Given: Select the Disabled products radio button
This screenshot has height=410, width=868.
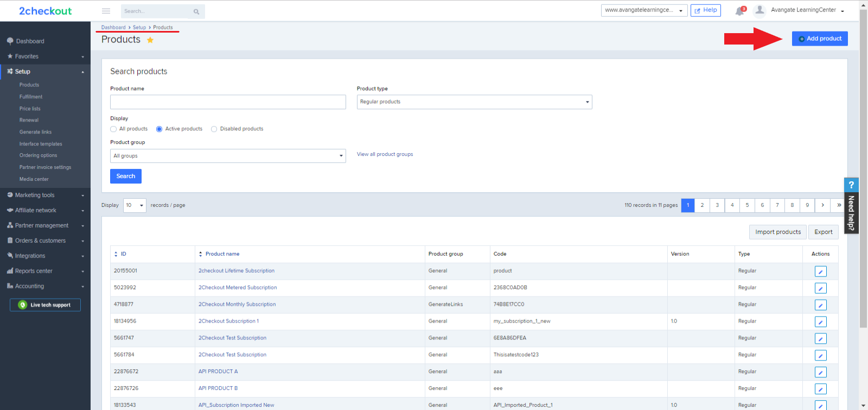Looking at the screenshot, I should 214,129.
